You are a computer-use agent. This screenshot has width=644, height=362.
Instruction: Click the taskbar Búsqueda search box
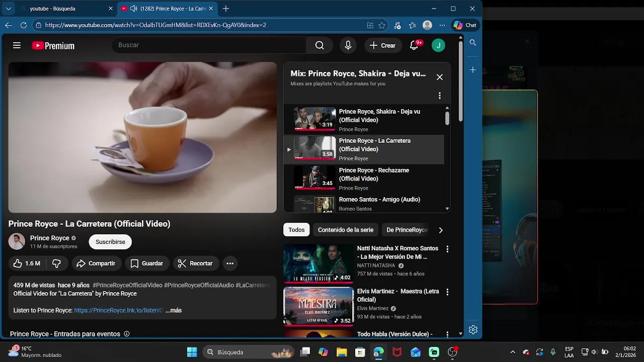249,352
